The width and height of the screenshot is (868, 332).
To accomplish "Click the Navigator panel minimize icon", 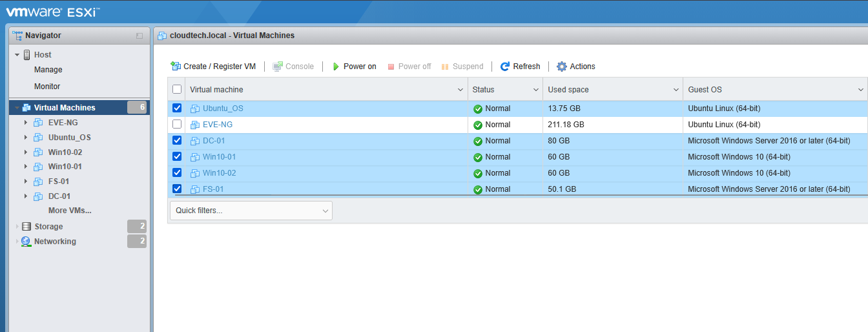I will click(x=139, y=36).
